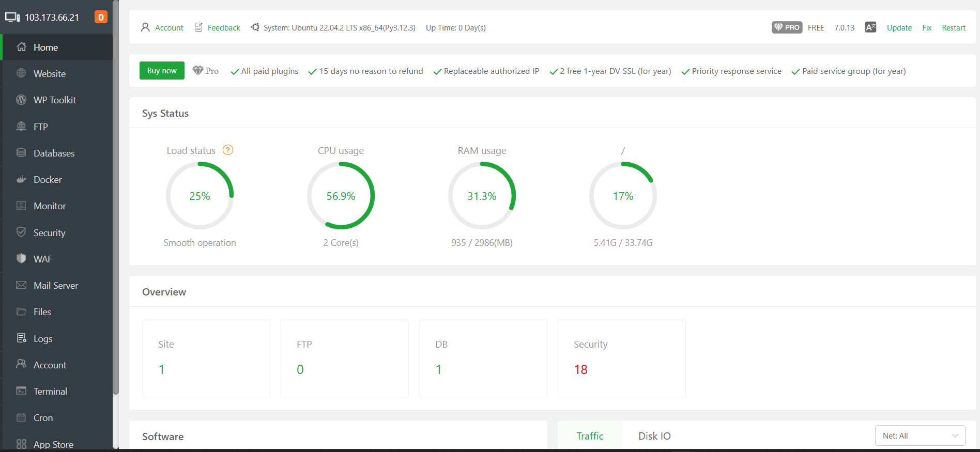Click the CPU usage circular gauge

tap(341, 196)
